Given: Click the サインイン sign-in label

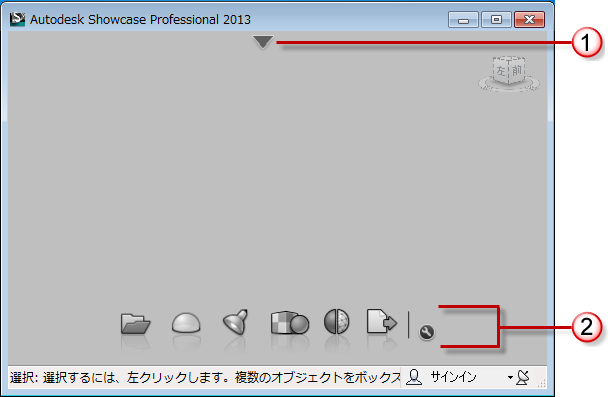Looking at the screenshot, I should click(x=453, y=377).
